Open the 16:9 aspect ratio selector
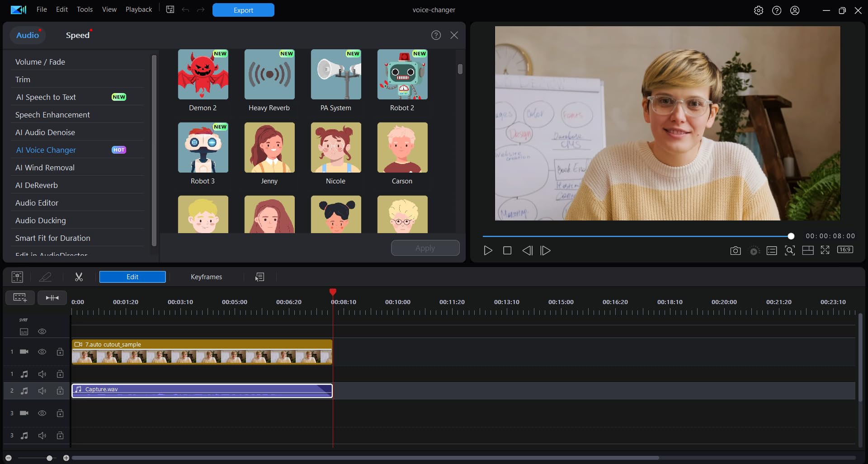This screenshot has height=464, width=868. [846, 249]
